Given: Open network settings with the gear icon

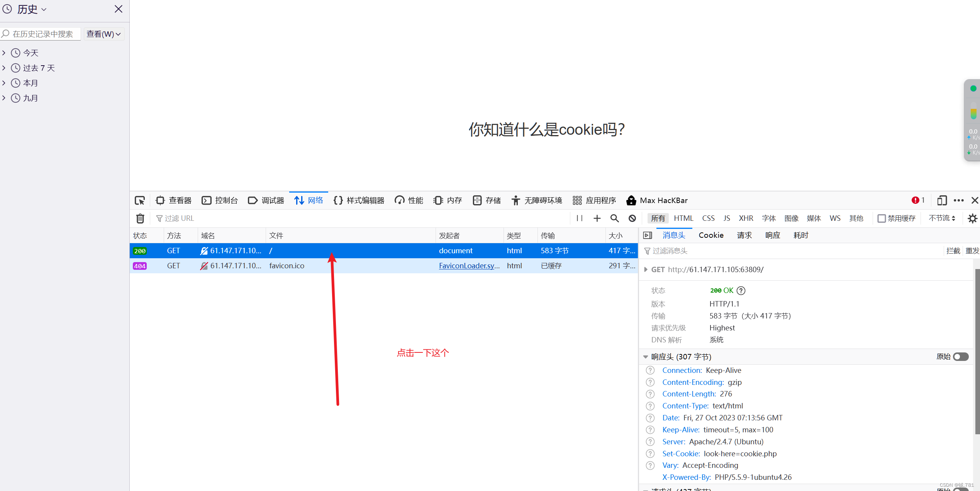Looking at the screenshot, I should point(972,218).
